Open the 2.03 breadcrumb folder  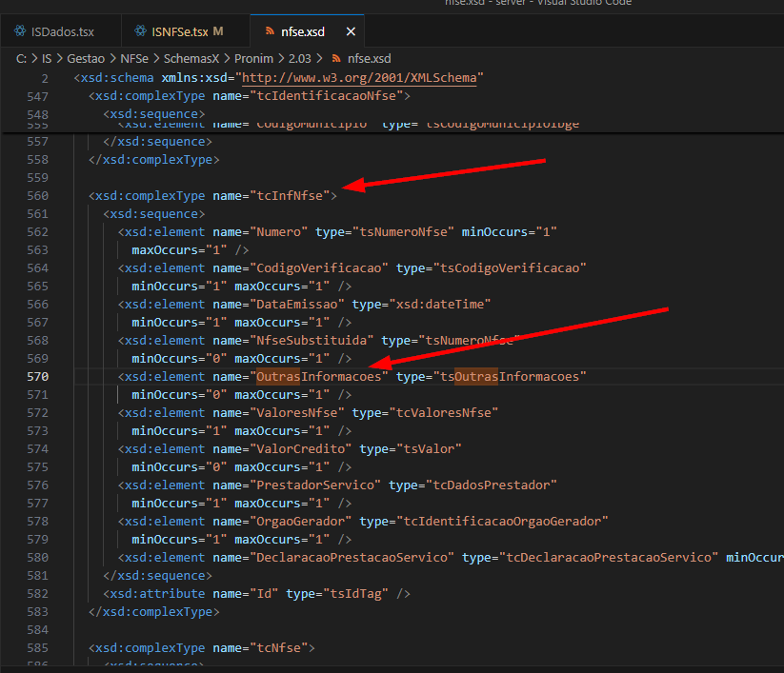pyautogui.click(x=299, y=58)
